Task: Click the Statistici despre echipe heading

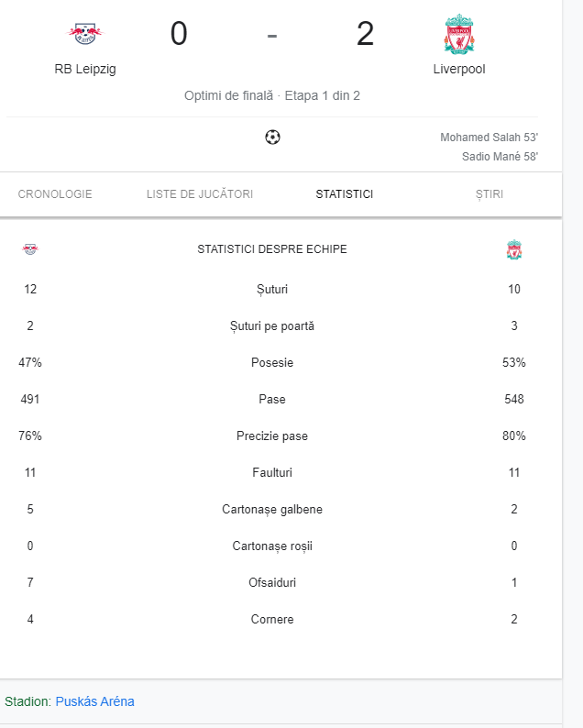Action: click(272, 249)
